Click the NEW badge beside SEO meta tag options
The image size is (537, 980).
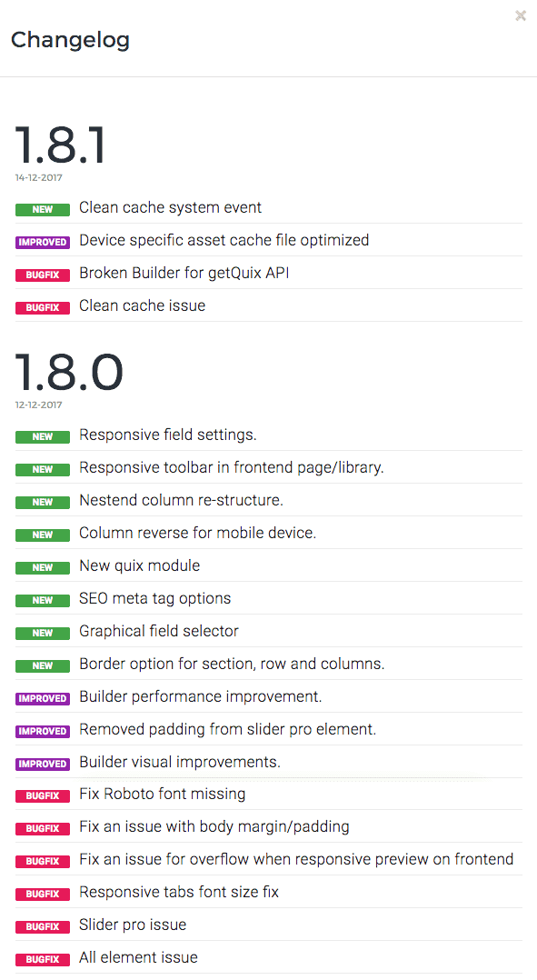coord(42,600)
